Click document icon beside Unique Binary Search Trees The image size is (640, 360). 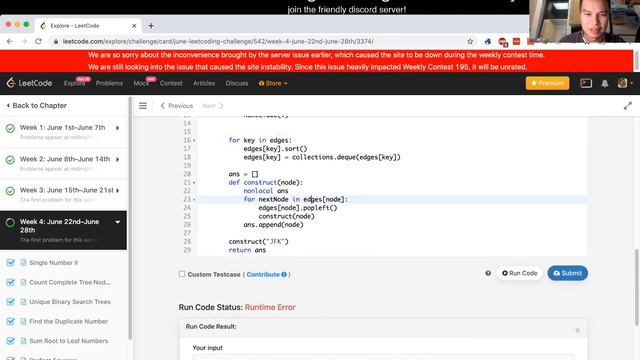tap(23, 302)
